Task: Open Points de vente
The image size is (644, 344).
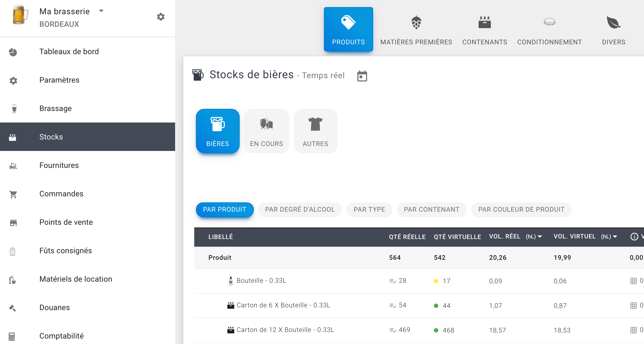Action: click(88, 222)
